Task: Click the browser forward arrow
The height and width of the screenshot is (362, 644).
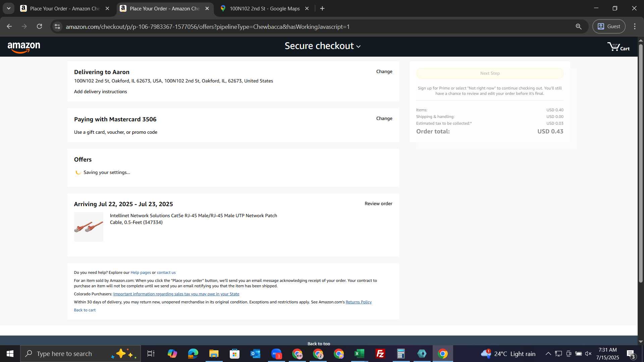Action: point(24,26)
